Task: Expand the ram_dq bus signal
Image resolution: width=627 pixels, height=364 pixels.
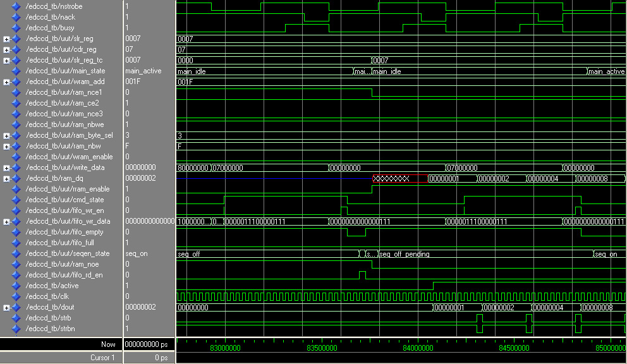Action: pos(6,178)
